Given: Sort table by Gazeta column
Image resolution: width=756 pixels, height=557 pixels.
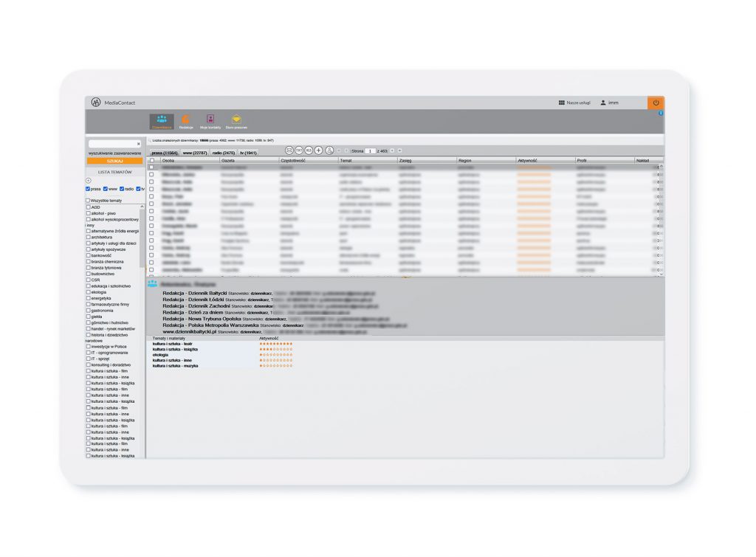Looking at the screenshot, I should tap(250, 160).
